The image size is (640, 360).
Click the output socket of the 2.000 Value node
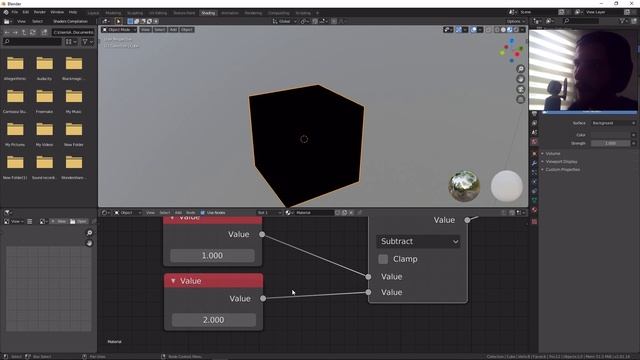263,298
